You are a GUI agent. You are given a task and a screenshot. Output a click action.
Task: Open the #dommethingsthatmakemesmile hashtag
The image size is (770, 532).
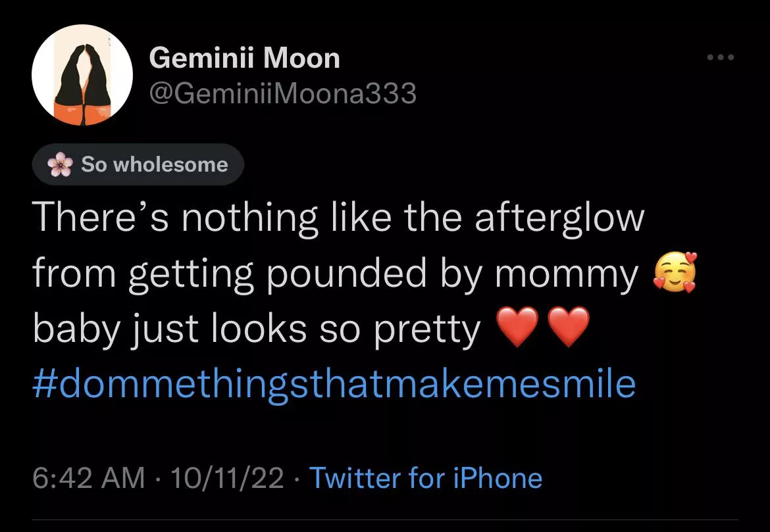(x=334, y=384)
